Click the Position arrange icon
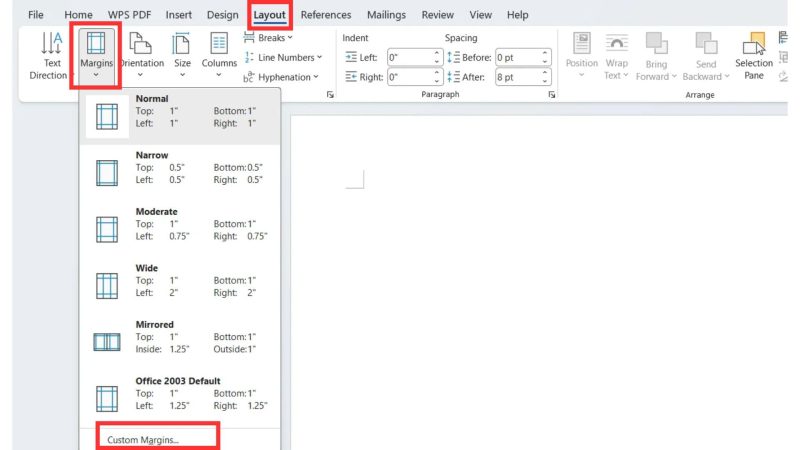800x450 pixels. (582, 43)
